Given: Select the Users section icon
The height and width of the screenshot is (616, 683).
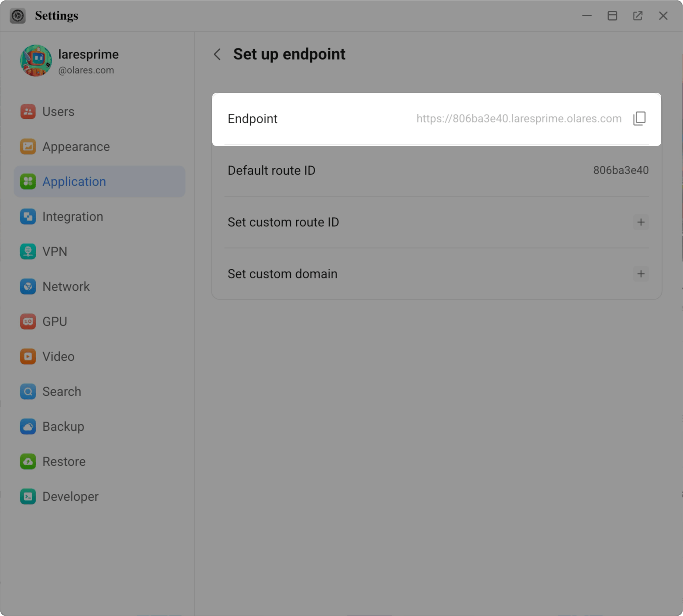Looking at the screenshot, I should (28, 112).
